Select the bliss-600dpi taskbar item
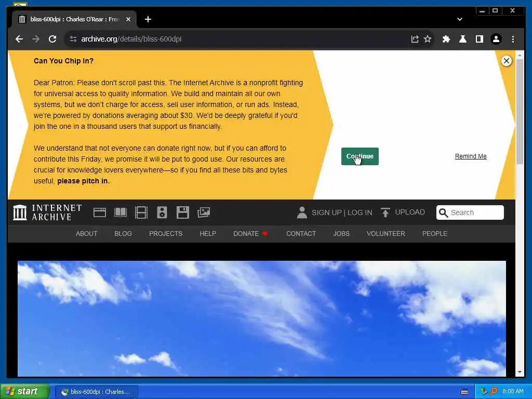Image resolution: width=532 pixels, height=399 pixels. 96,392
